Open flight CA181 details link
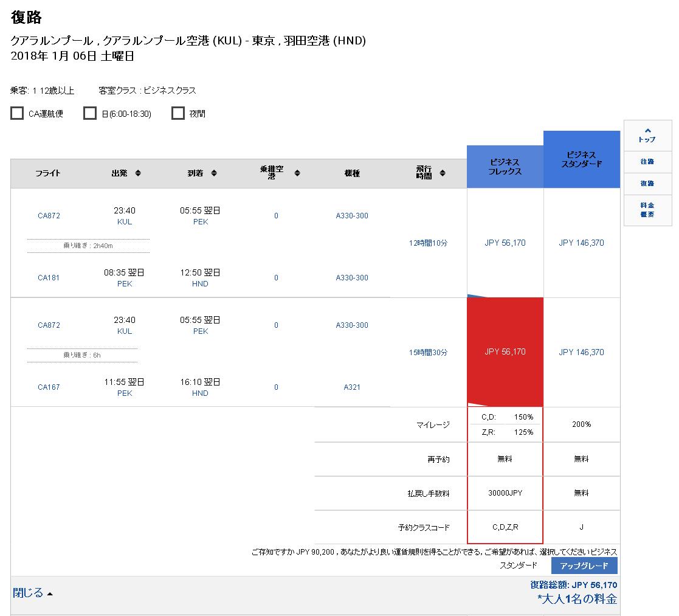Image resolution: width=679 pixels, height=616 pixels. (x=49, y=278)
